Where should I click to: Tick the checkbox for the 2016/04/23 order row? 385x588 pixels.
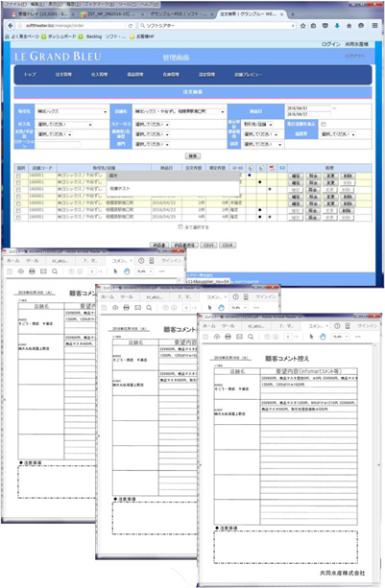tap(18, 210)
